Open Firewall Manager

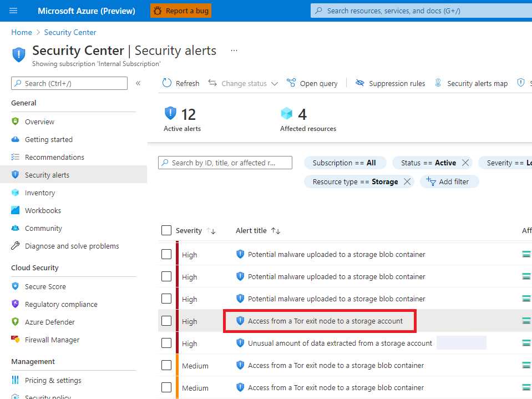(50, 340)
